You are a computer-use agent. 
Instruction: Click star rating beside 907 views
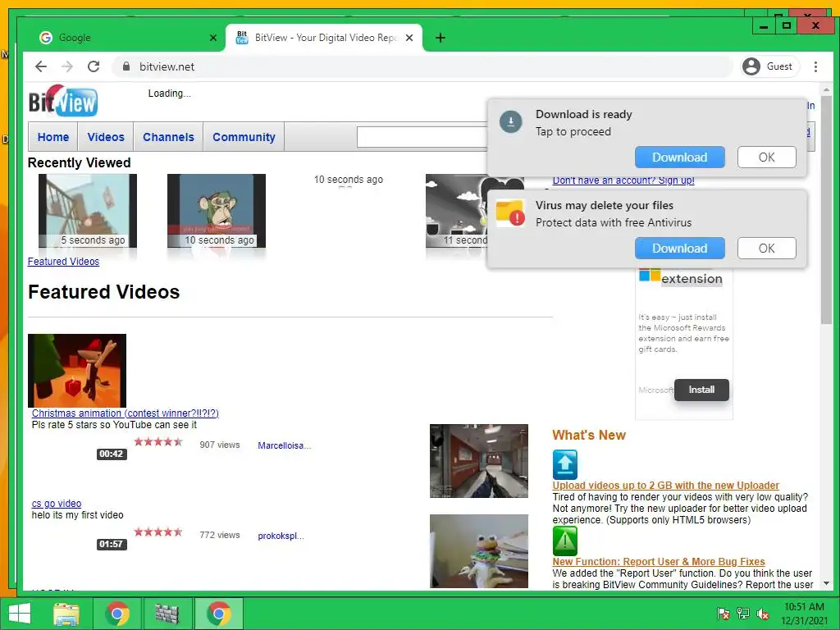(x=158, y=442)
